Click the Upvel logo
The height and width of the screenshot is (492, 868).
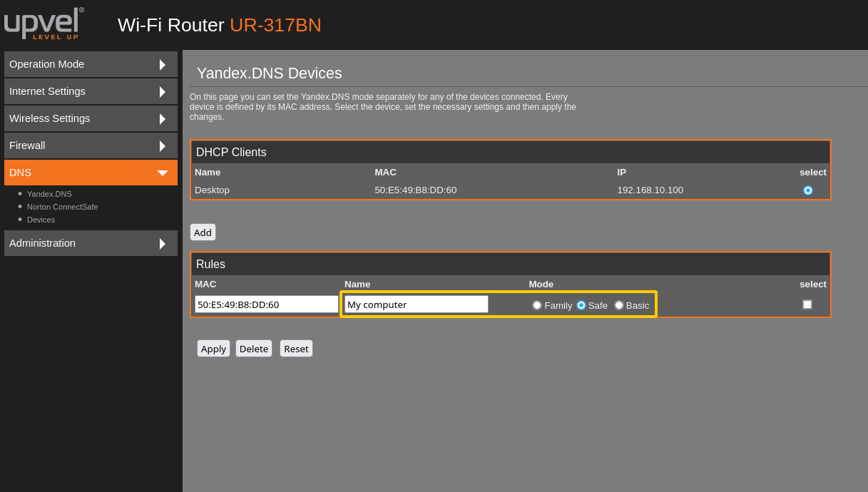[43, 24]
